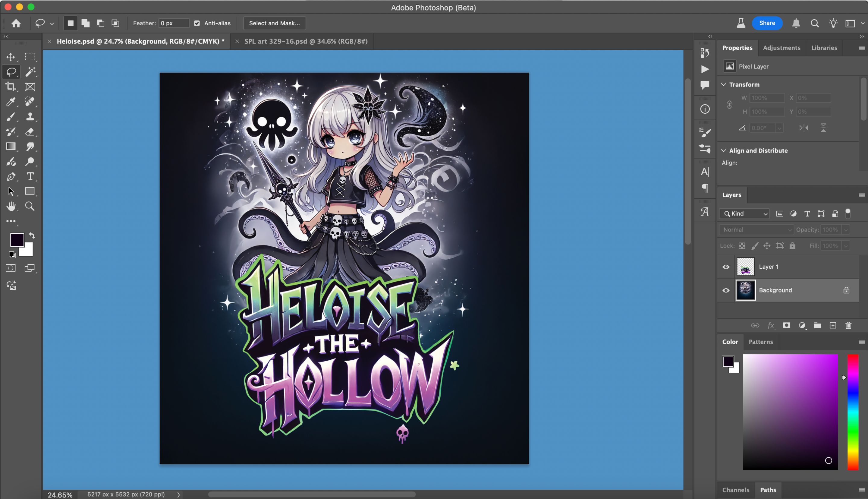Switch to the Patterns tab
The image size is (868, 499).
click(x=760, y=342)
